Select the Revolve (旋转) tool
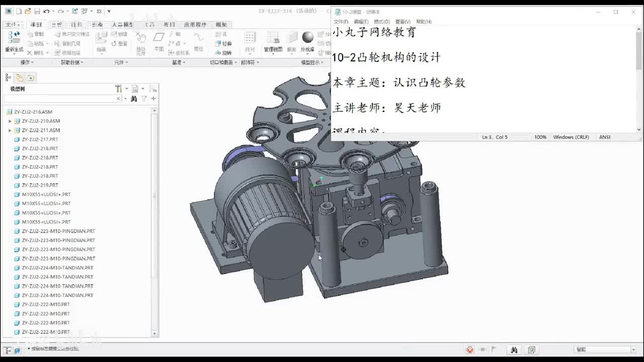The width and height of the screenshot is (644, 362). point(223,53)
